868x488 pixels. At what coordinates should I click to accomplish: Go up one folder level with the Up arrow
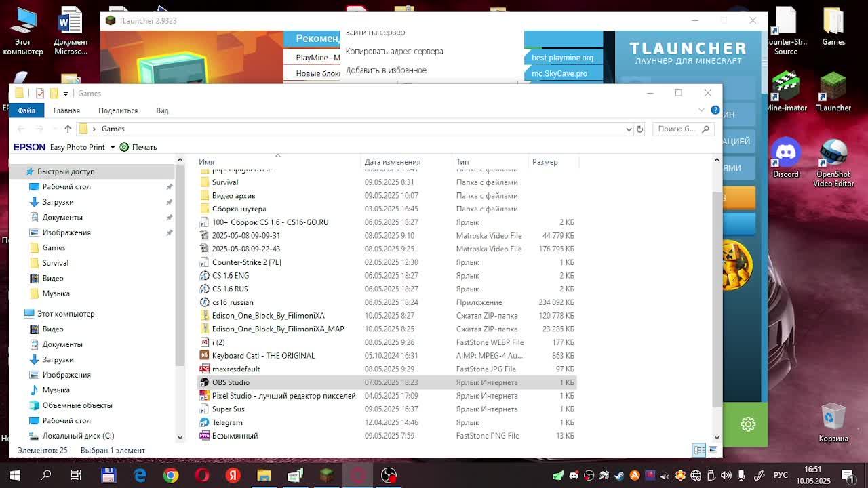coord(68,129)
